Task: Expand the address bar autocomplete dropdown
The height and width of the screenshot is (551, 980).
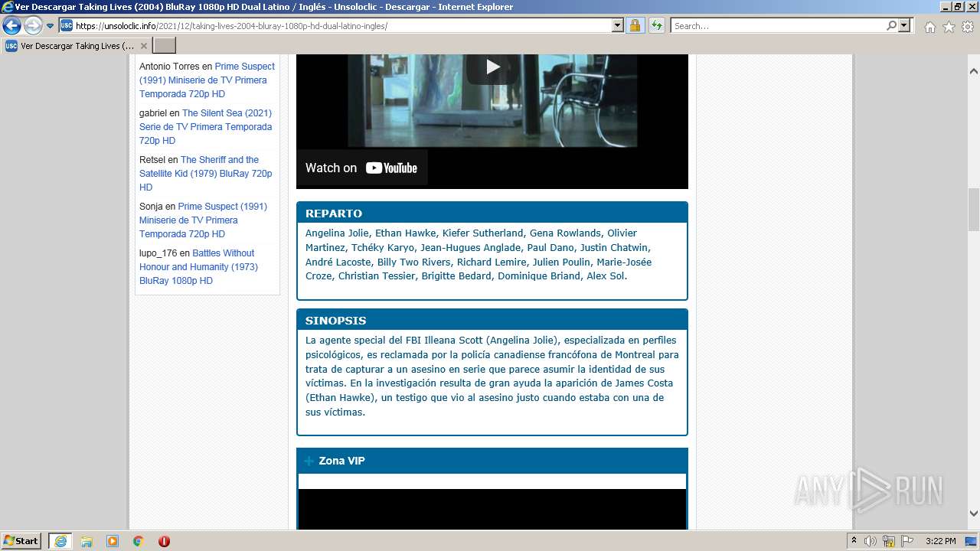Action: click(618, 26)
